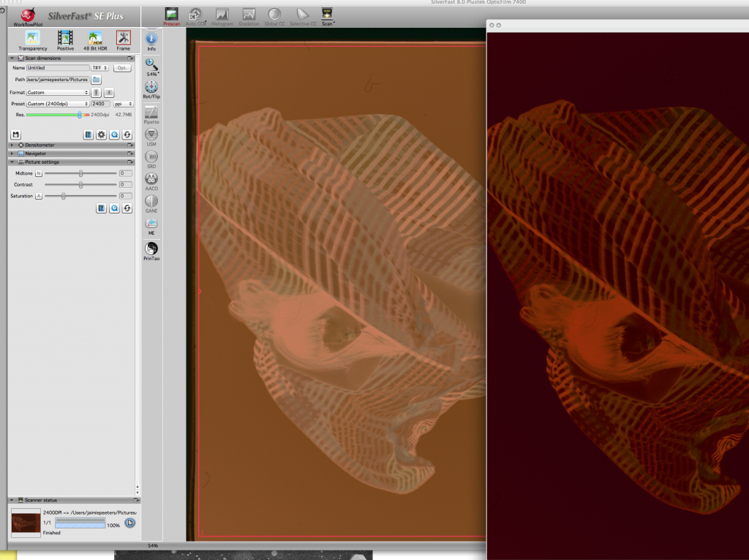749x560 pixels.
Task: Open the AACO contrast tool
Action: [151, 182]
